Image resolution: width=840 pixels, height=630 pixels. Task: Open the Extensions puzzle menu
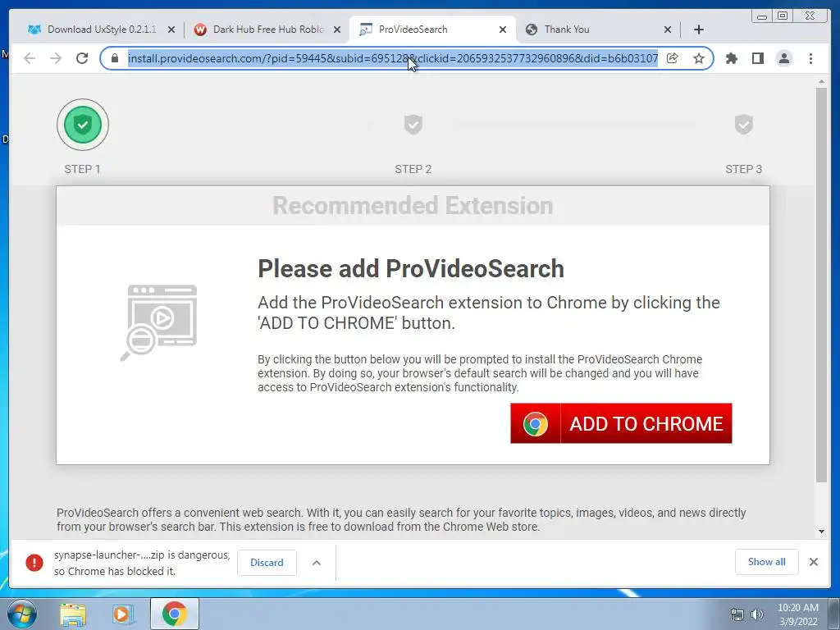click(731, 58)
